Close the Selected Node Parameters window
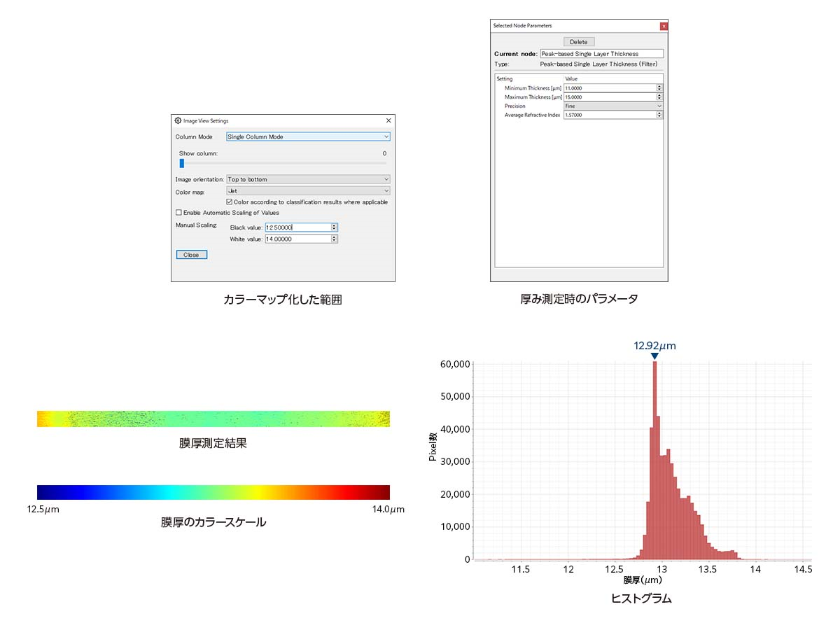Viewport: 840px width, 623px height. pyautogui.click(x=664, y=26)
